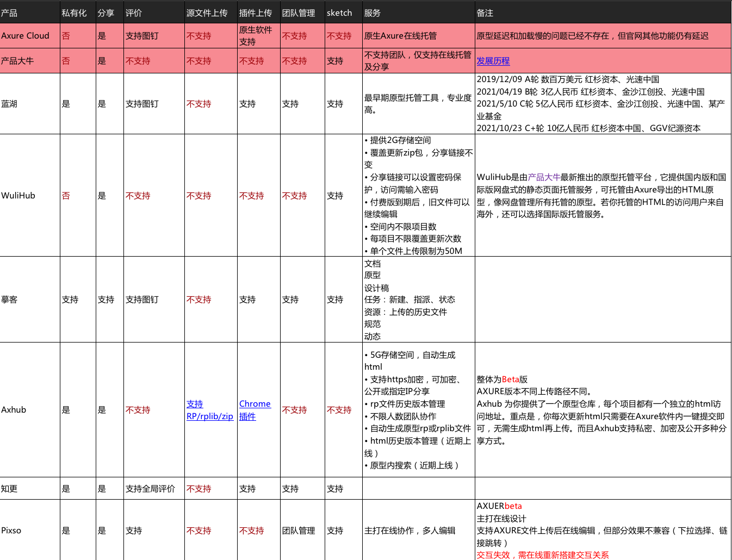The image size is (732, 560).
Task: Select the sketch column header
Action: (344, 13)
